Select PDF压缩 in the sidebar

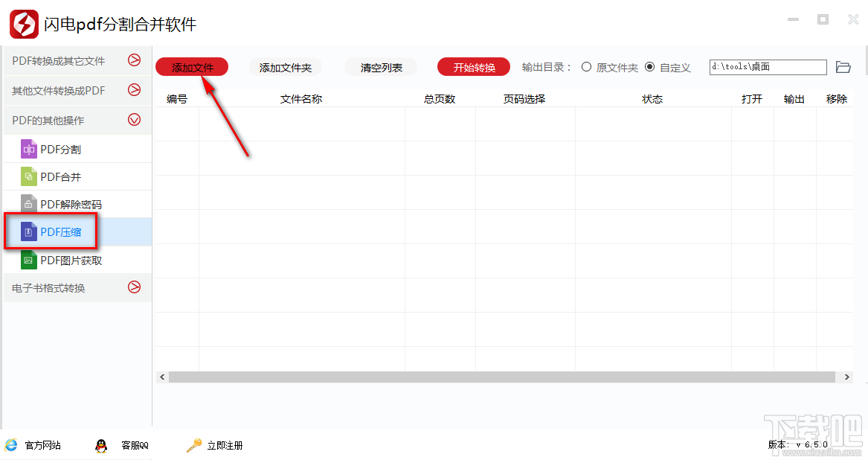[77, 232]
